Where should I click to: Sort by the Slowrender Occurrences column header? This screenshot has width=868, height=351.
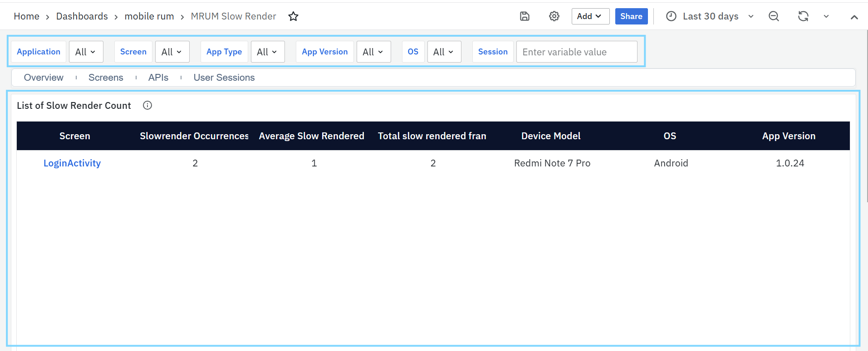click(194, 136)
